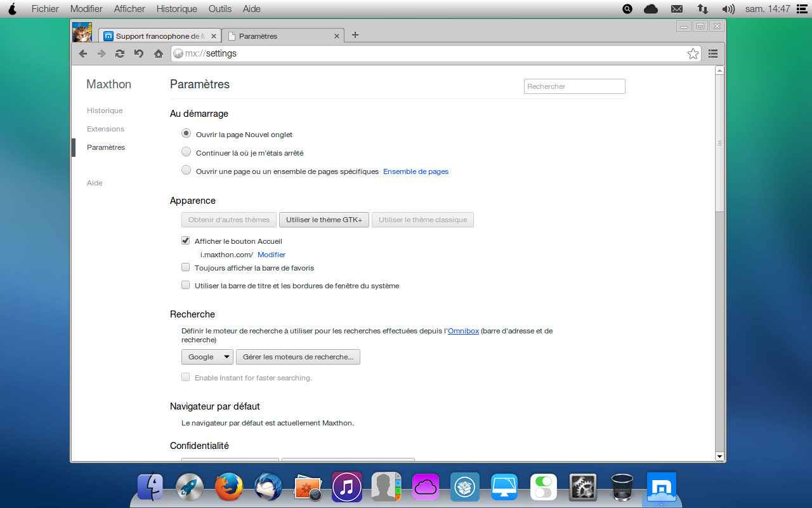812x508 pixels.
Task: Open the purple cloud dock icon
Action: pos(426,487)
